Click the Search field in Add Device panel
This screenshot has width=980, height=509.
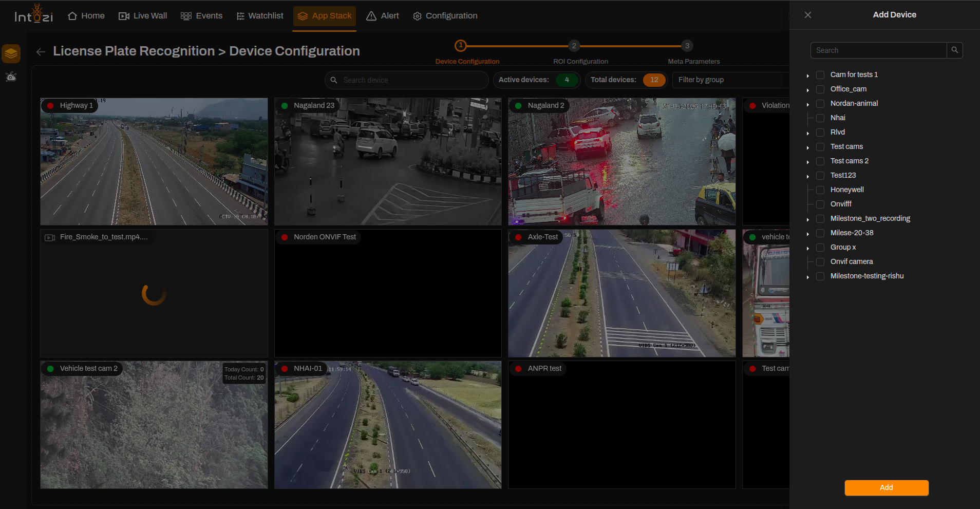pyautogui.click(x=879, y=50)
